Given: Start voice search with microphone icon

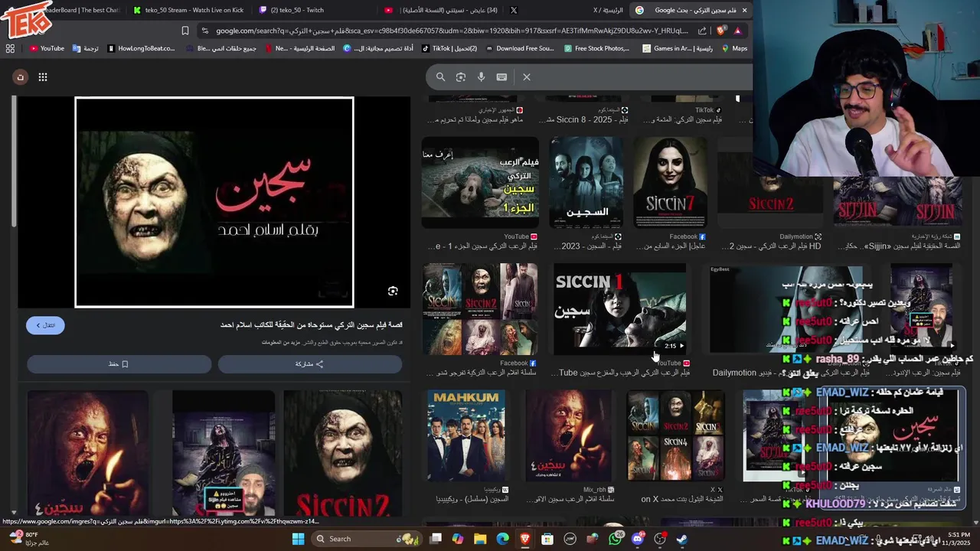Looking at the screenshot, I should (x=481, y=77).
